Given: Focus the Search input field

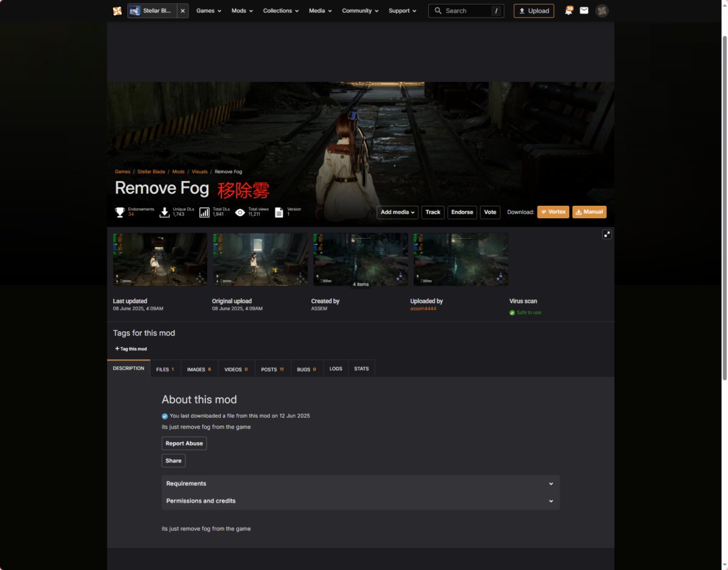Looking at the screenshot, I should 466,11.
